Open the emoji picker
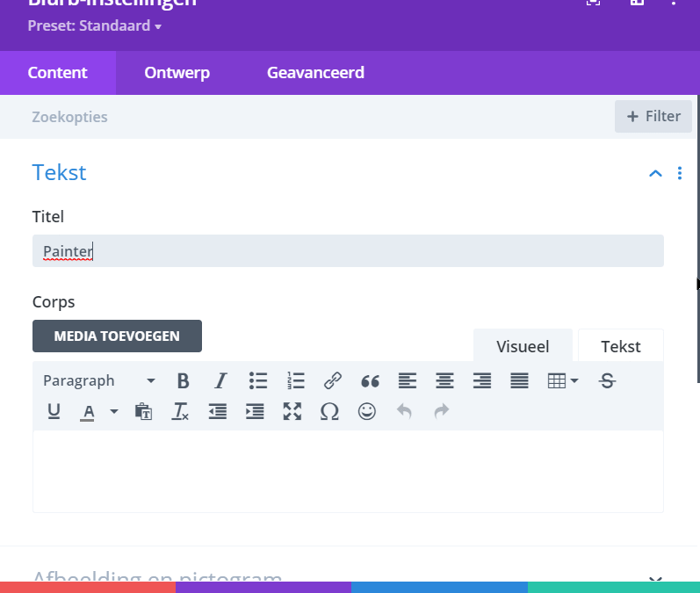The height and width of the screenshot is (593, 700). point(367,410)
